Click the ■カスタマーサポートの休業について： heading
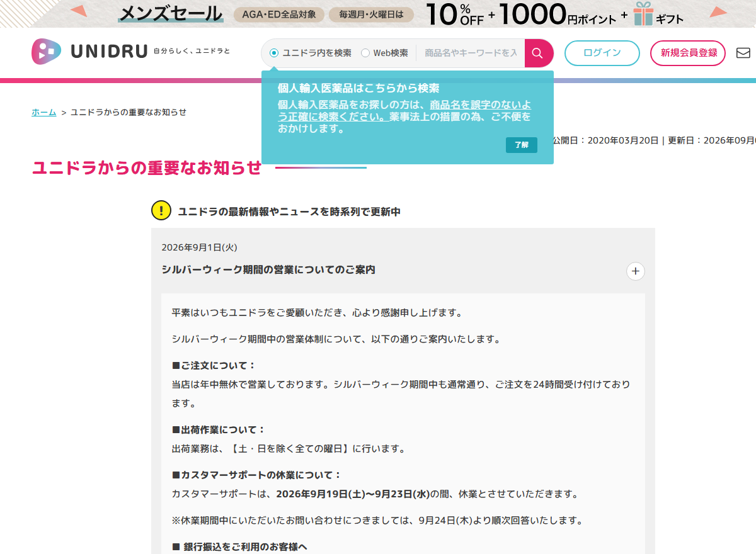The image size is (756, 554). point(256,475)
